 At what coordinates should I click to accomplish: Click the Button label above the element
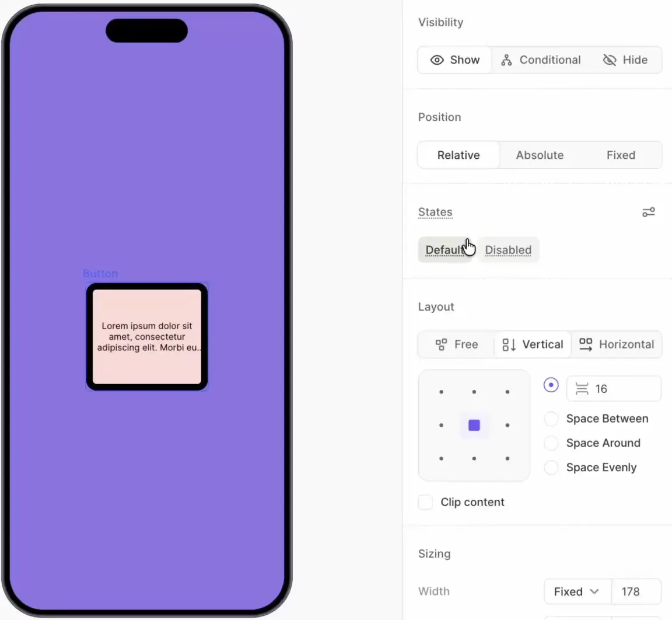tap(100, 274)
